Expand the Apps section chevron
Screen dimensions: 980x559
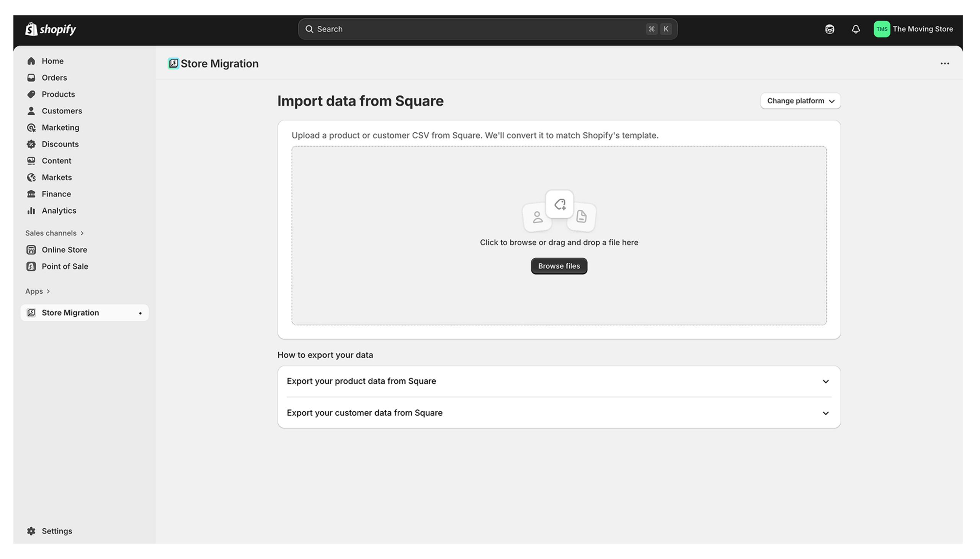click(x=48, y=291)
